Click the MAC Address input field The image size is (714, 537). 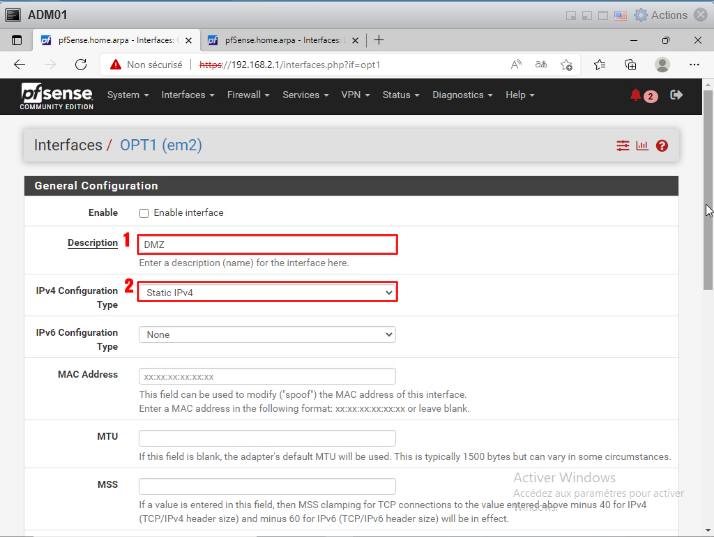(267, 377)
